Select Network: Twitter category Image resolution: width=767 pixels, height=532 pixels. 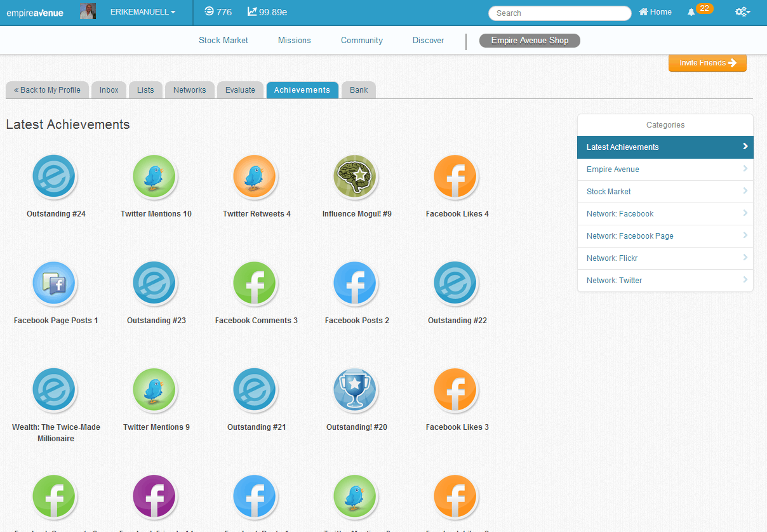tap(665, 281)
